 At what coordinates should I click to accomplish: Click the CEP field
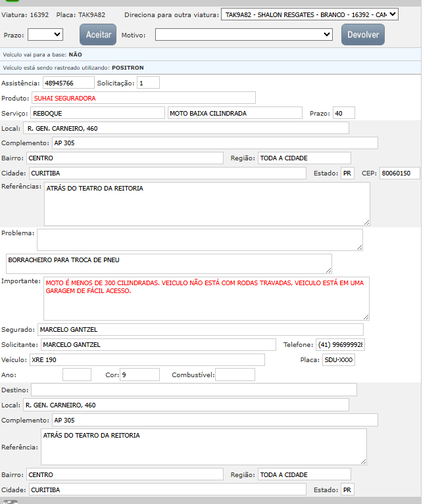click(x=399, y=173)
